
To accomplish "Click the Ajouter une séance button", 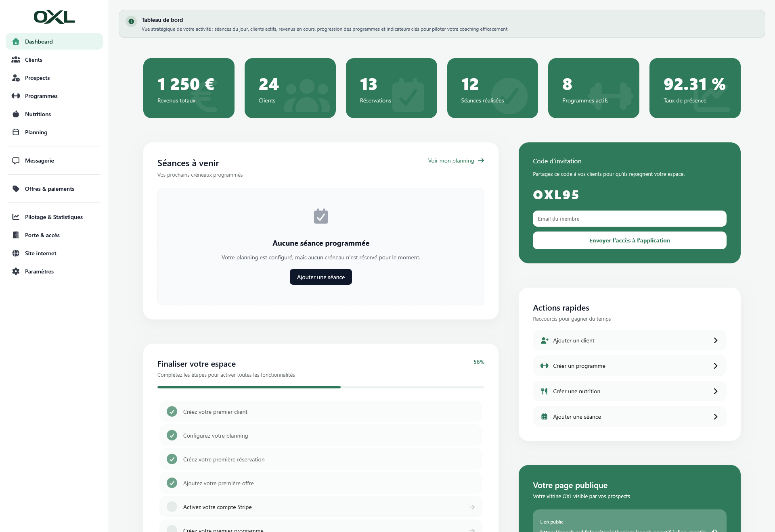I will pos(320,277).
